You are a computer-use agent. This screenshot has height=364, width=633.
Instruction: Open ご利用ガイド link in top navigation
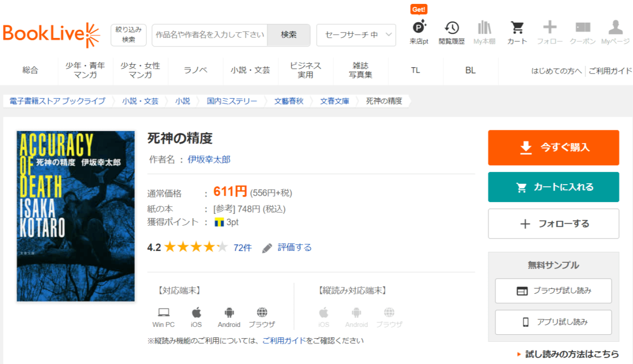pyautogui.click(x=611, y=71)
